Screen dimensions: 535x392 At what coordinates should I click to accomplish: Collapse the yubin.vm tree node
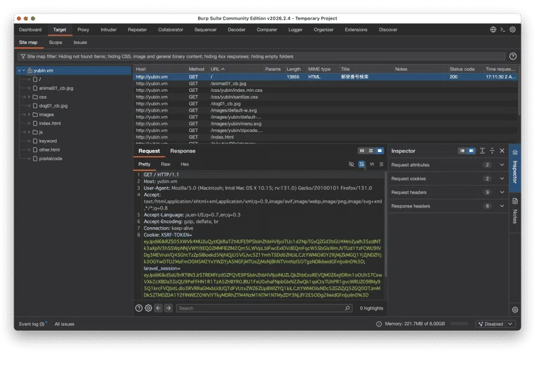[24, 70]
